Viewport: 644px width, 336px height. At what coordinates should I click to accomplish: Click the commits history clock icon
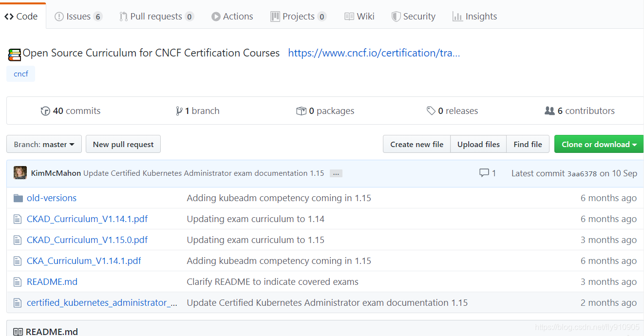point(45,111)
